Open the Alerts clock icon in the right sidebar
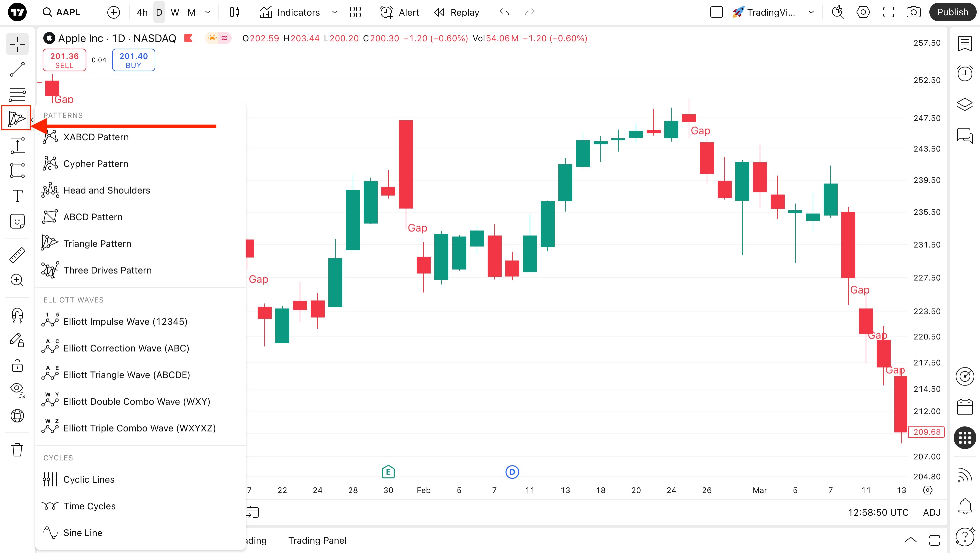 tap(964, 73)
